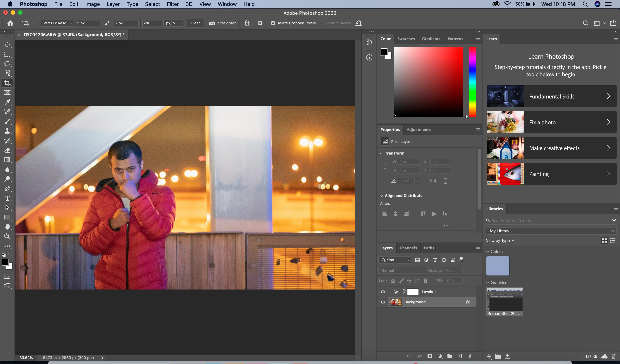Select the Horizontal Type tool
The image size is (620, 364).
(7, 198)
